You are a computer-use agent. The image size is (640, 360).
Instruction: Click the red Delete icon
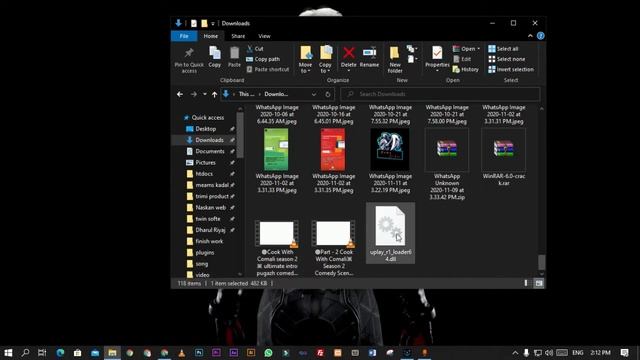pyautogui.click(x=349, y=53)
